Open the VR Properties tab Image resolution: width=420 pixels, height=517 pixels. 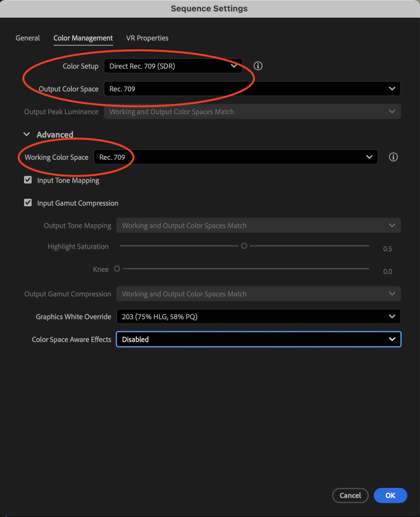coord(147,38)
